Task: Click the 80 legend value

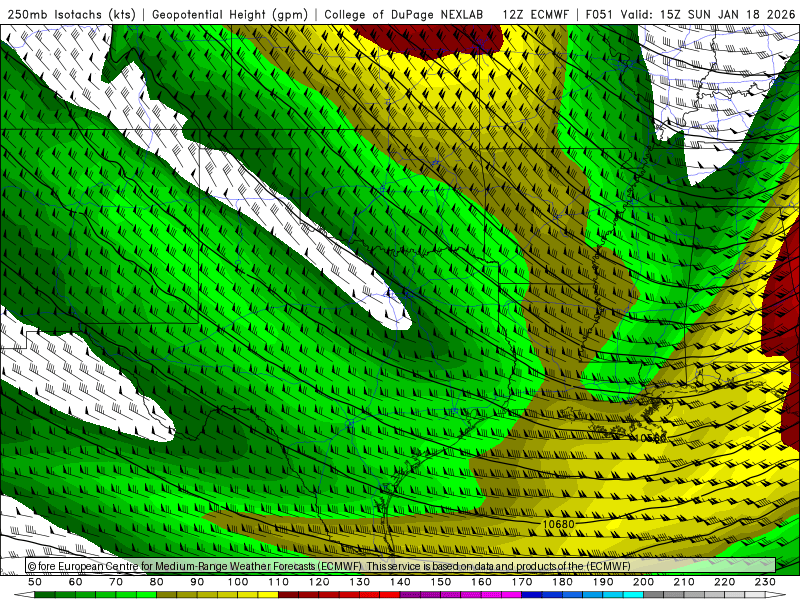Action: [157, 582]
